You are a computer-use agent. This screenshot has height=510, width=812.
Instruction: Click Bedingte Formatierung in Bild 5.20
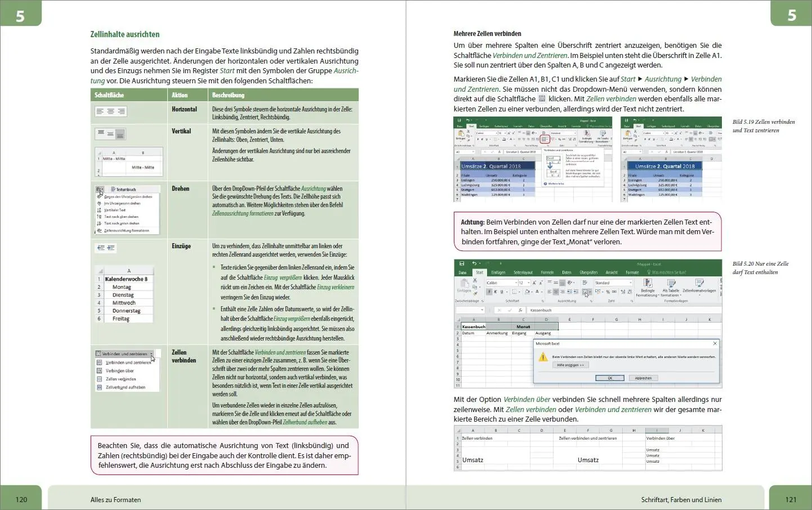pyautogui.click(x=648, y=287)
